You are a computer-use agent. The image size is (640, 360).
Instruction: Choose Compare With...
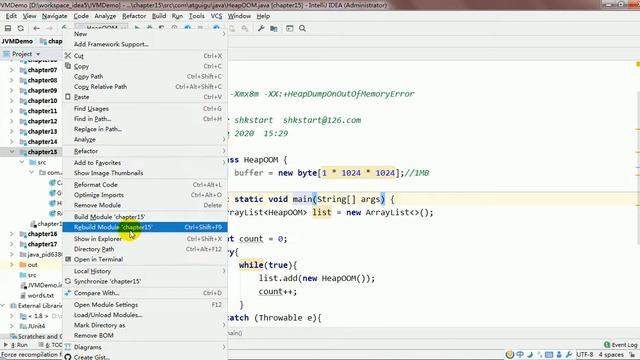tap(145, 293)
